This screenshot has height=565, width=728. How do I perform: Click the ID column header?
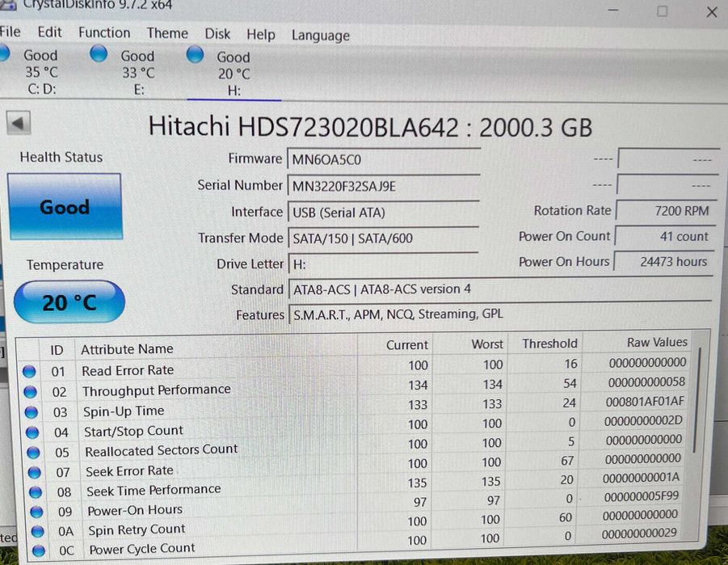point(57,350)
